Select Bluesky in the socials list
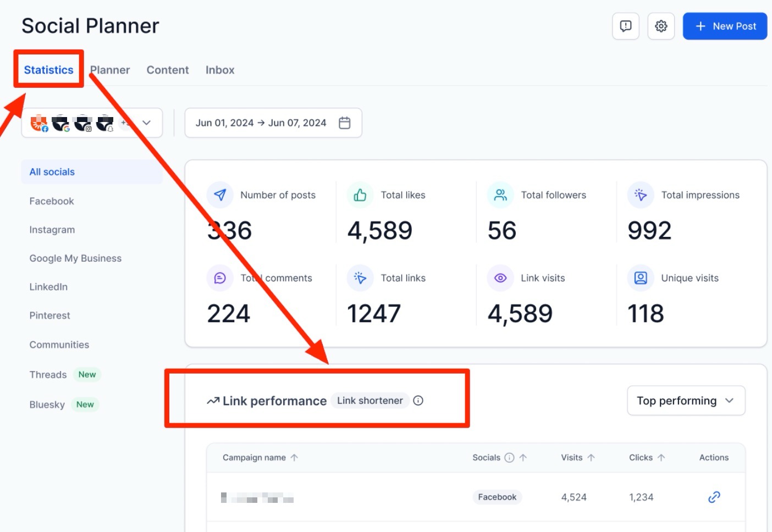This screenshot has width=772, height=532. pyautogui.click(x=47, y=404)
